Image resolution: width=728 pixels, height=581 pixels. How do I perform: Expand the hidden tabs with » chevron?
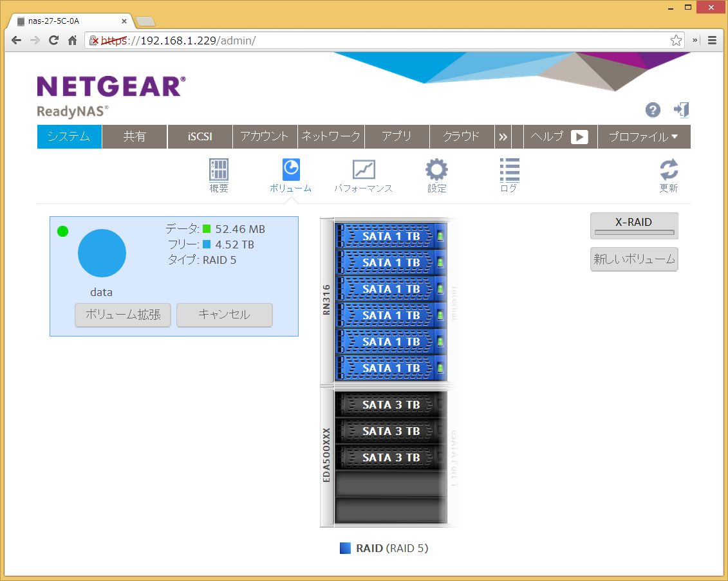coord(503,136)
